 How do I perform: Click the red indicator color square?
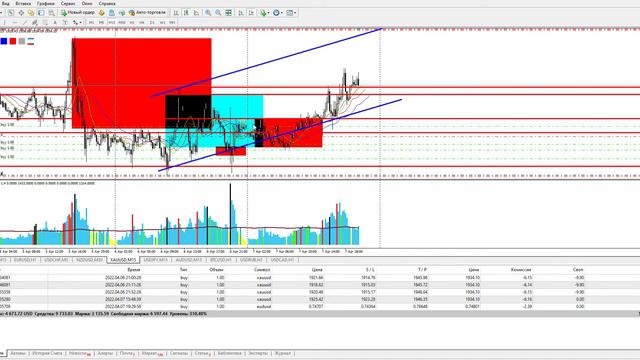coord(13,41)
